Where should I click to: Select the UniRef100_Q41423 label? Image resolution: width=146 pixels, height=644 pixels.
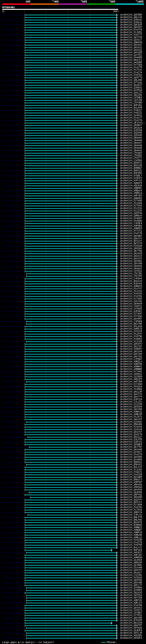131,256
